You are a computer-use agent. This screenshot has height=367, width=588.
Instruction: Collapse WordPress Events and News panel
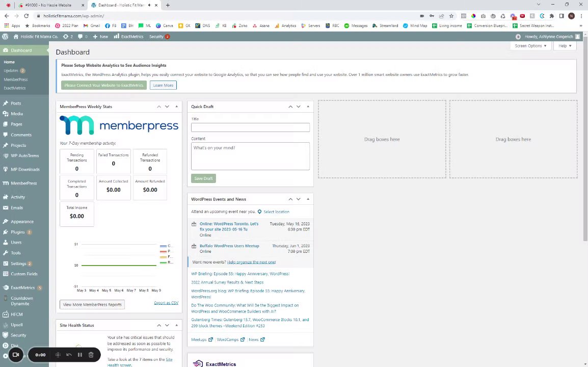[308, 199]
